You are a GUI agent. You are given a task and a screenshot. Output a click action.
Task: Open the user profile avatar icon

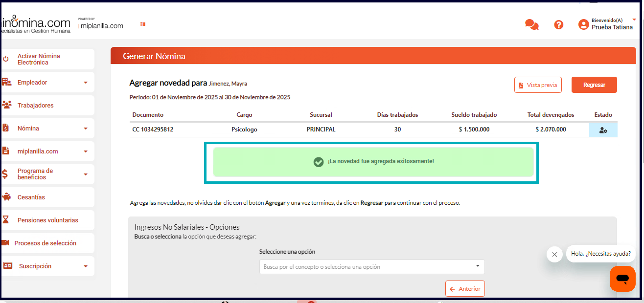(x=583, y=24)
